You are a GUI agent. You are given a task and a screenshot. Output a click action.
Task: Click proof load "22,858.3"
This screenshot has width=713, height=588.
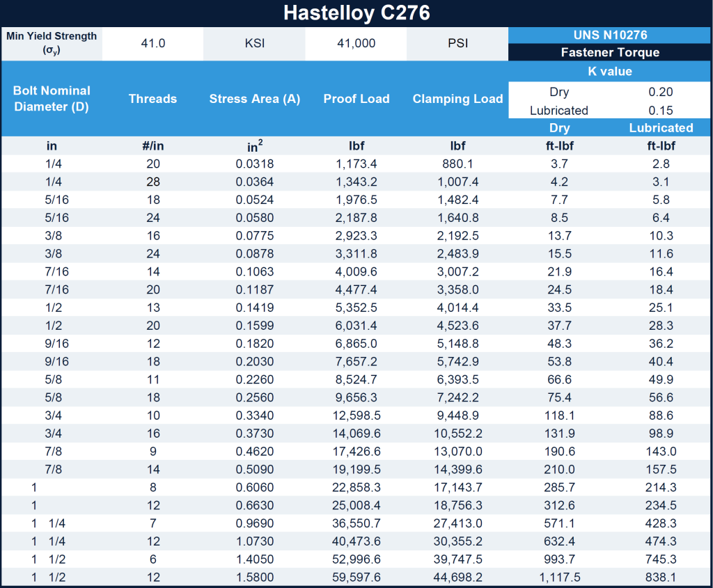pos(356,487)
